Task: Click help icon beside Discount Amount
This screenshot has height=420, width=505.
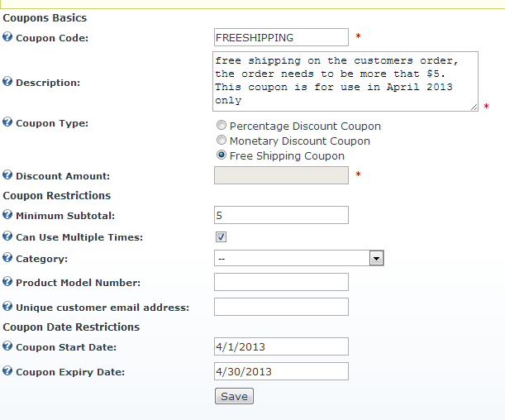Action: pos(7,175)
